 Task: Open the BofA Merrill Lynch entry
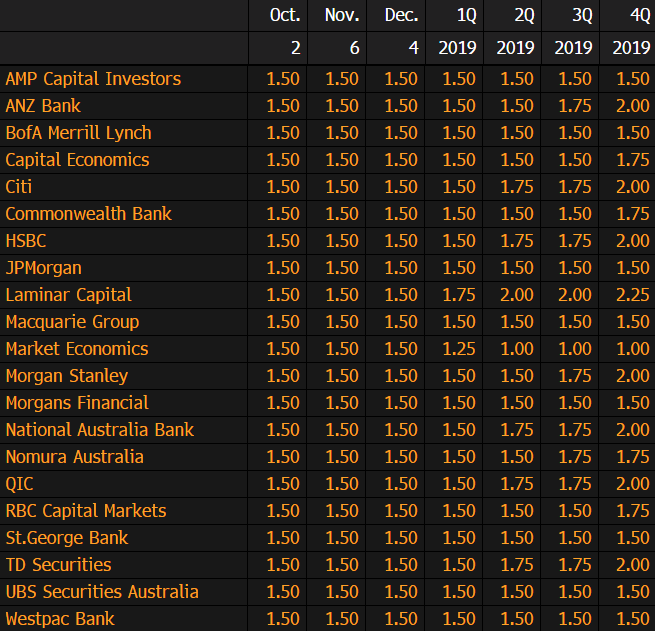coord(78,133)
